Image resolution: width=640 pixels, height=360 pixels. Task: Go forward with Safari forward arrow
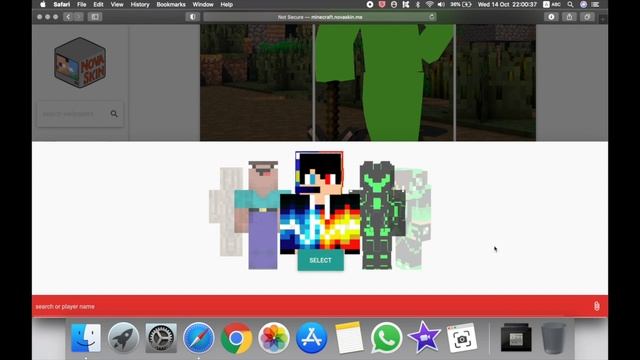pyautogui.click(x=78, y=17)
